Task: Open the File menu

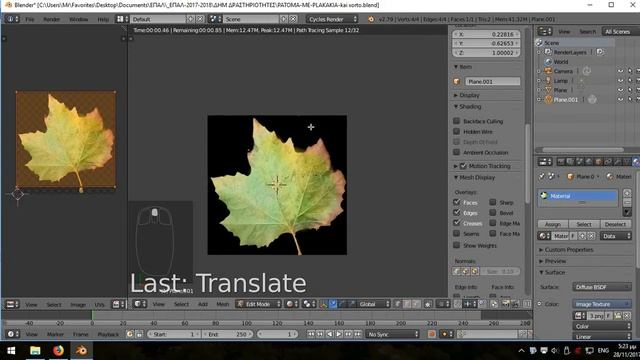Action: click(x=30, y=19)
